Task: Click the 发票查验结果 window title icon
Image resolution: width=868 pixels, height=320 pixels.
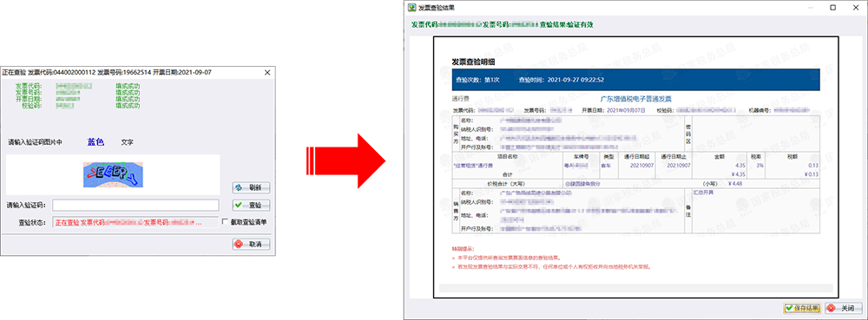Action: (x=411, y=8)
